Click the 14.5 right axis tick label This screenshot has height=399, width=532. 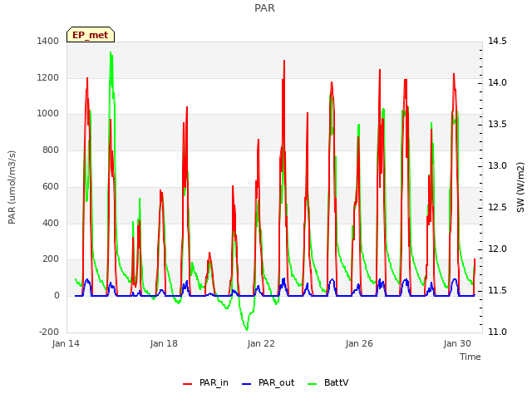[497, 41]
